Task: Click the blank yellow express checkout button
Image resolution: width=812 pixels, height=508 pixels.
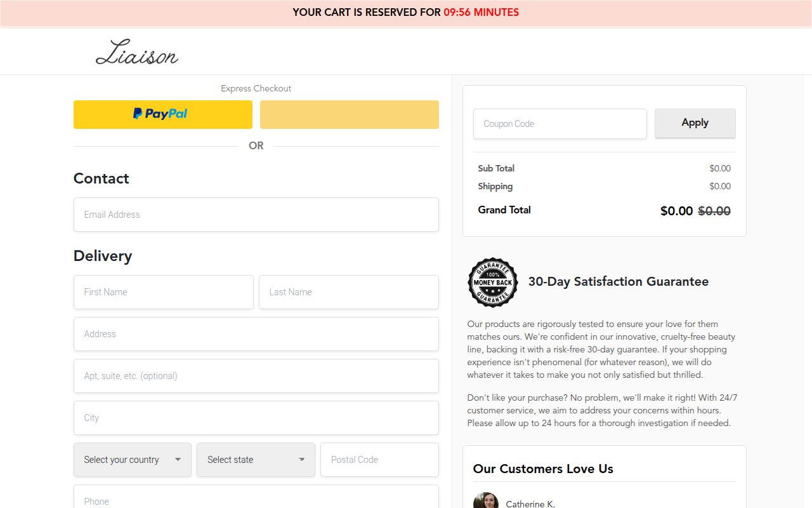Action: point(350,114)
